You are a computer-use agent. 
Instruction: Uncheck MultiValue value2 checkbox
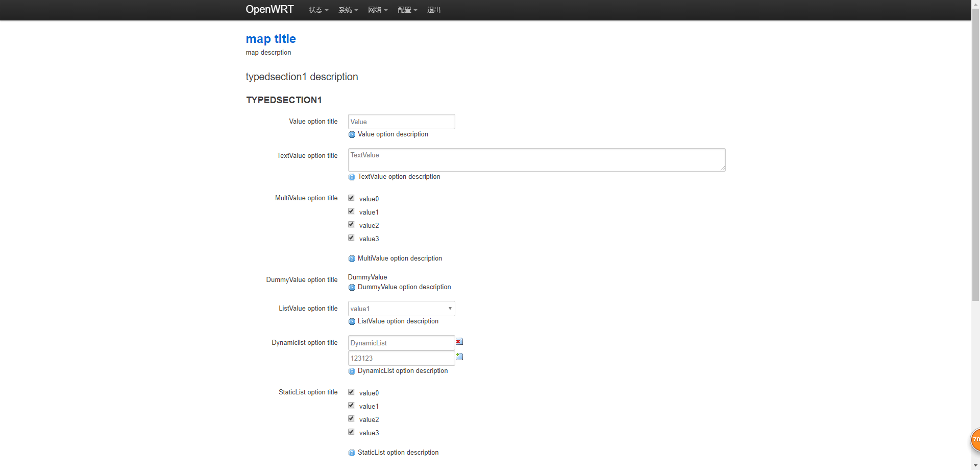tap(351, 224)
